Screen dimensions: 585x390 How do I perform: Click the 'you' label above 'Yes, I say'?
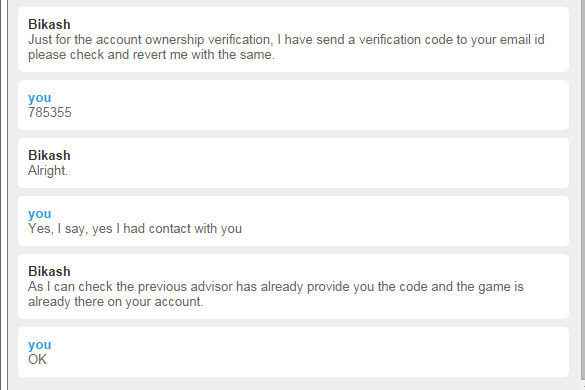pos(40,214)
